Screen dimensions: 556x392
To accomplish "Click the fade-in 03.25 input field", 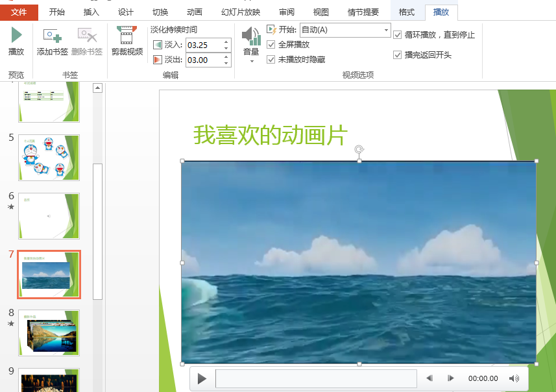I will (x=204, y=45).
